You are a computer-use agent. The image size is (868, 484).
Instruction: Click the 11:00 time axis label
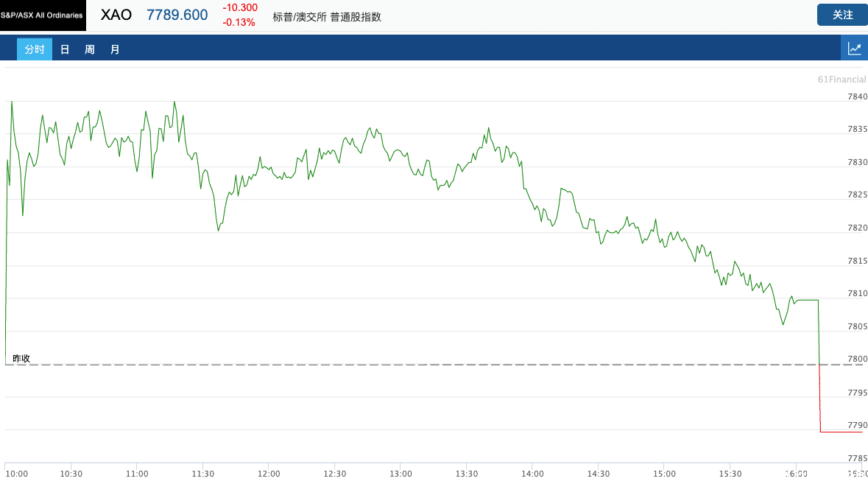click(x=137, y=474)
